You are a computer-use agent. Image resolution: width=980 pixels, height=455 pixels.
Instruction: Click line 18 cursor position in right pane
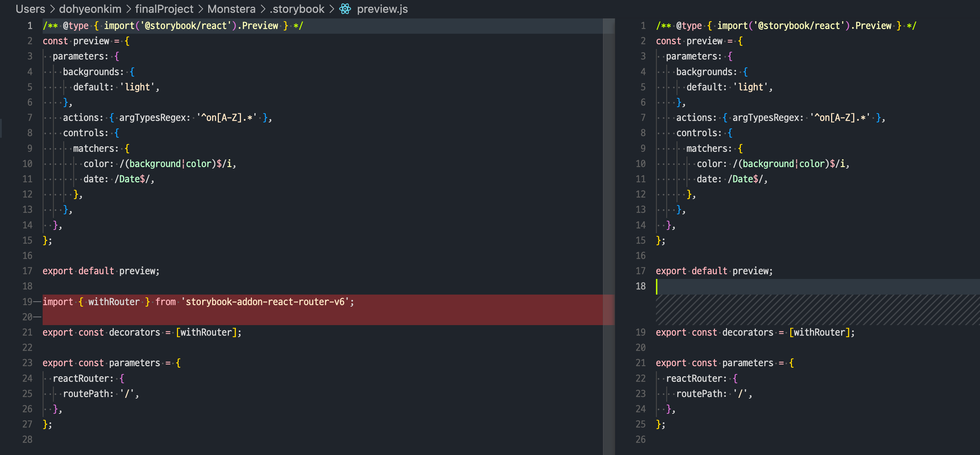[x=657, y=286]
